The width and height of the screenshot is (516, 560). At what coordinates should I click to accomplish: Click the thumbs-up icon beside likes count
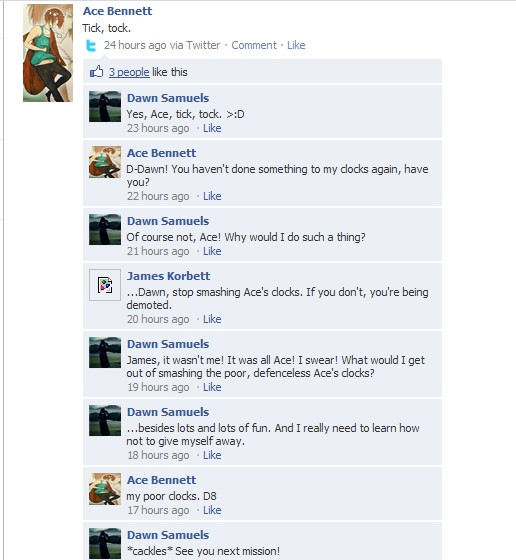pos(96,71)
